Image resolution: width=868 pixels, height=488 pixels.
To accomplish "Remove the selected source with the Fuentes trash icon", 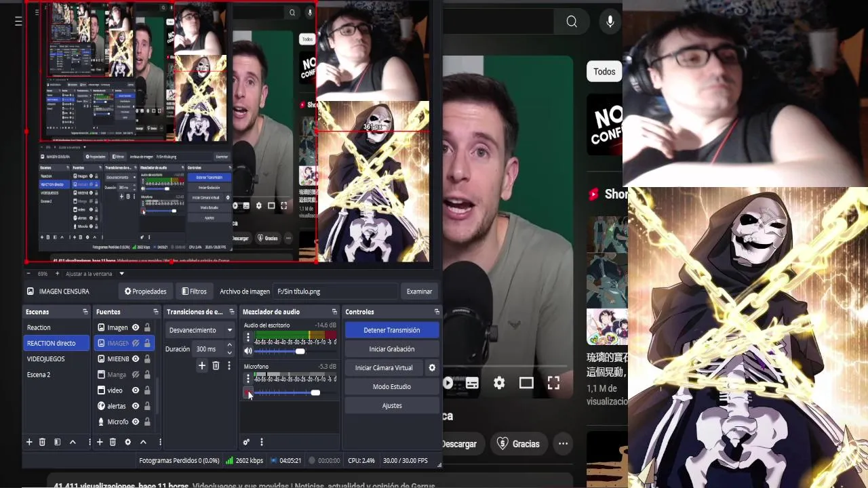I will [113, 442].
